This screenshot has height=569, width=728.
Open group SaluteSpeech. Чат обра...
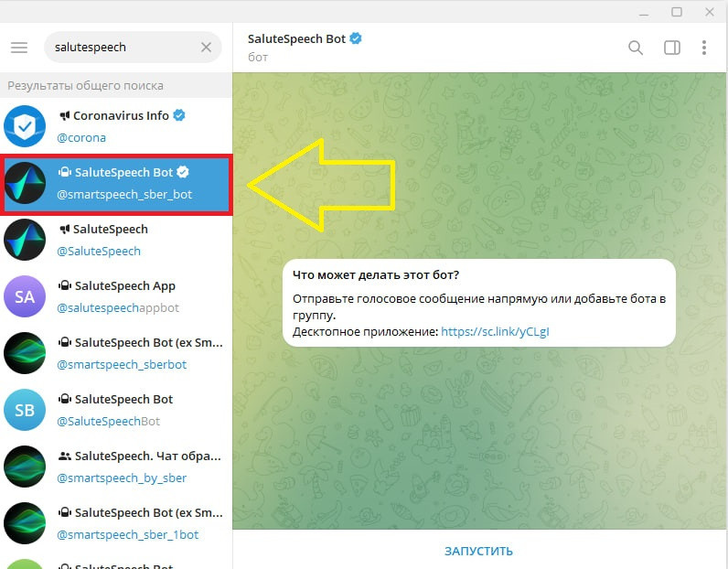[x=116, y=467]
